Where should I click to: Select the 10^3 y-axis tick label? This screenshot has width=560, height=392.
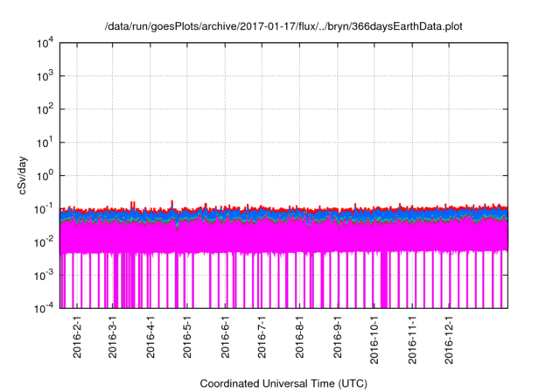click(44, 76)
